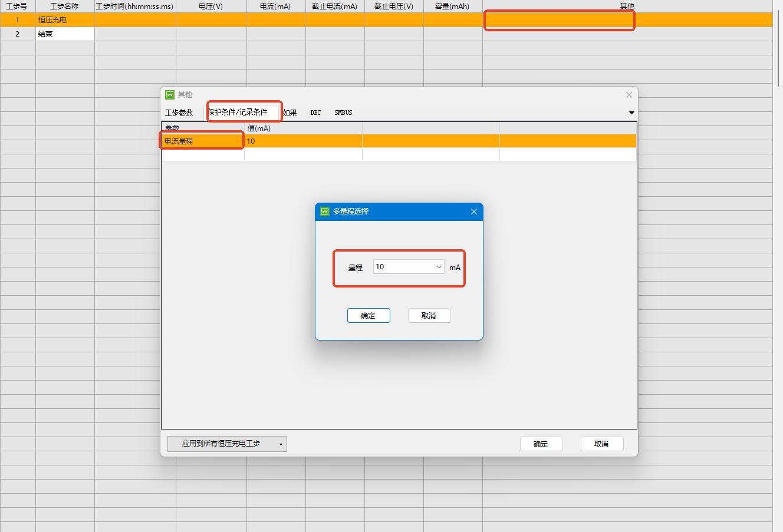Click 确定 at bottom of 其他 dialog

(x=541, y=444)
